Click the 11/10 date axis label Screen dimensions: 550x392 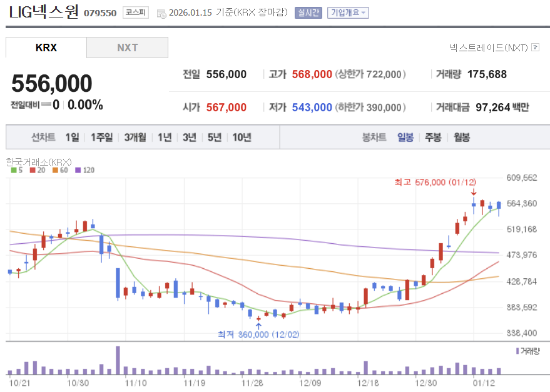point(136,383)
